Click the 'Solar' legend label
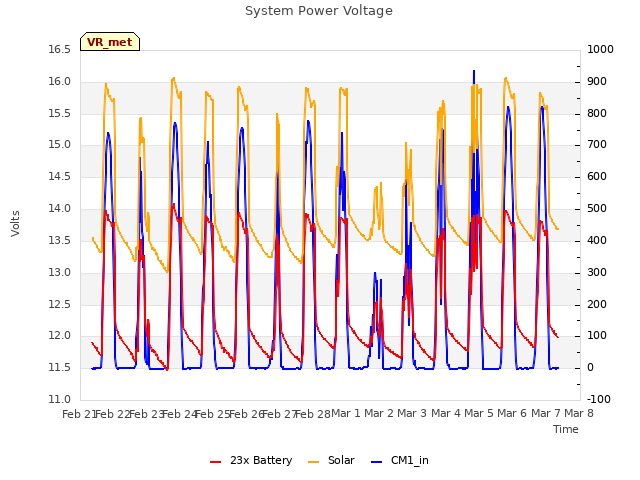640x480 pixels. tap(341, 460)
